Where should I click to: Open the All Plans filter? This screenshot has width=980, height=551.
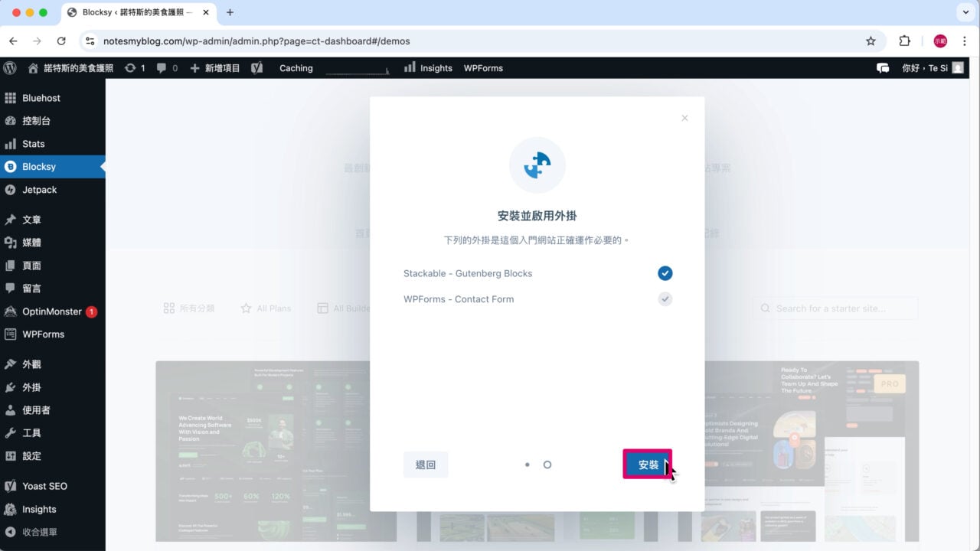point(266,308)
